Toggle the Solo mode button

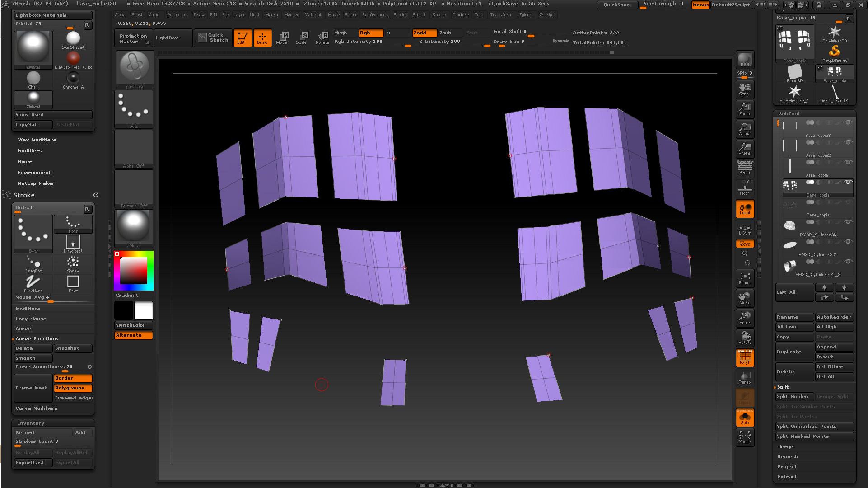pos(745,418)
